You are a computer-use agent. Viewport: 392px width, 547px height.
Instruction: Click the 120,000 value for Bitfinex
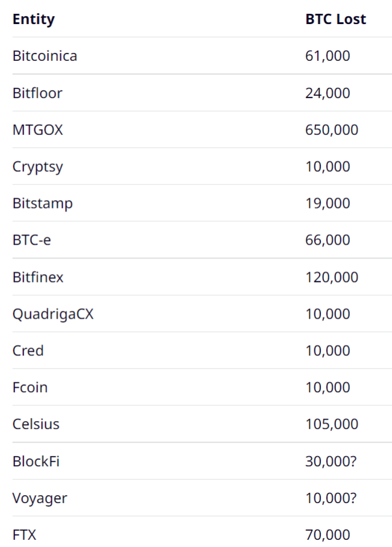point(332,277)
